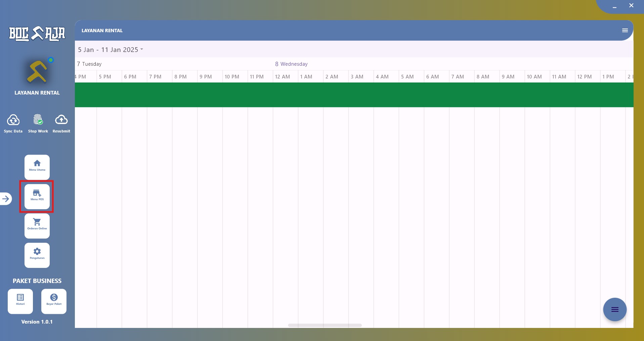Click the LAYANAN RENTAL header title

click(102, 31)
